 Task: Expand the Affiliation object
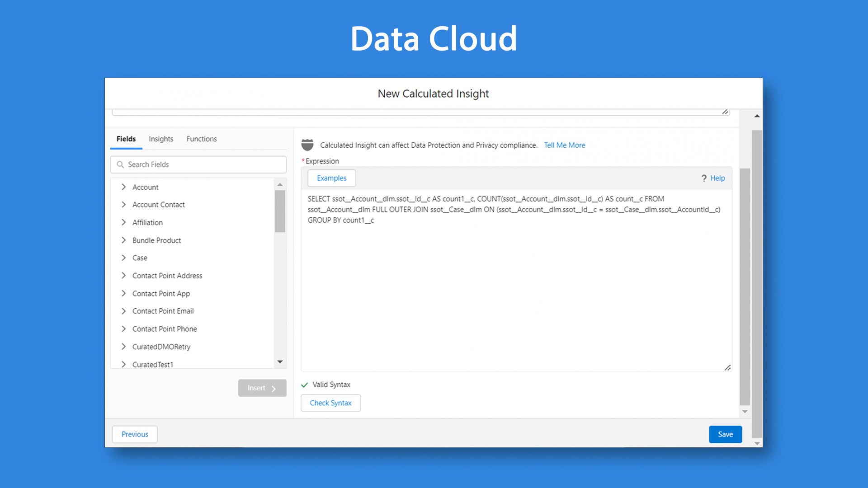[x=123, y=222]
